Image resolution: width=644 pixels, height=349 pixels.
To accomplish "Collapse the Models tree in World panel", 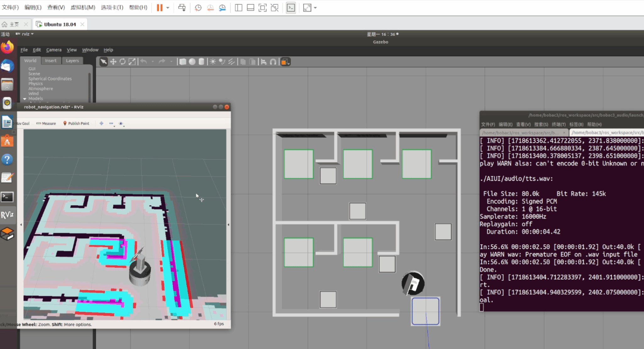I will click(25, 99).
